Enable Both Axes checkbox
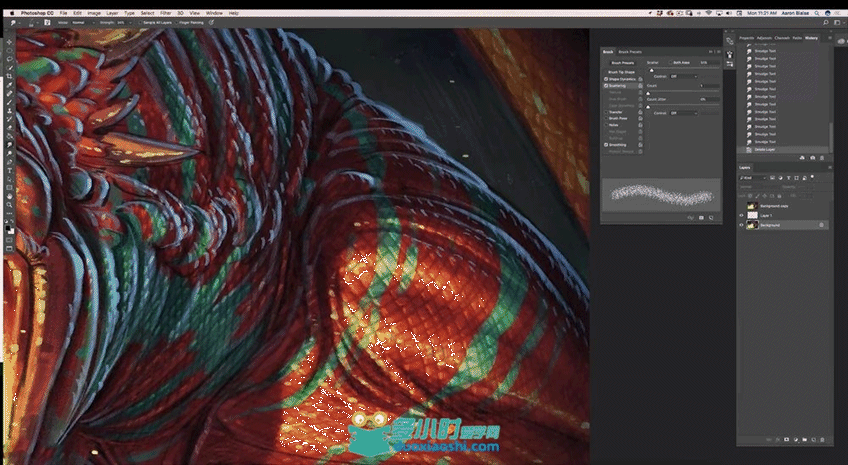This screenshot has width=848, height=465. [670, 63]
